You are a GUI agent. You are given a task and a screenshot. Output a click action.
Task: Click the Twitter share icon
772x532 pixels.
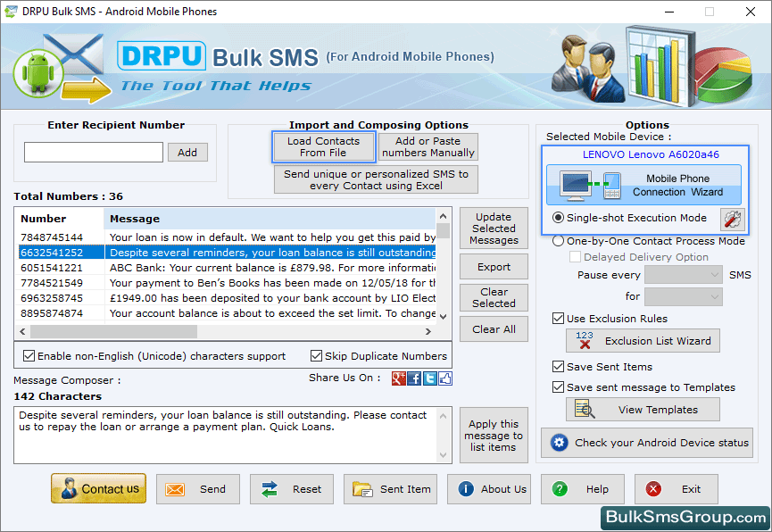point(430,378)
